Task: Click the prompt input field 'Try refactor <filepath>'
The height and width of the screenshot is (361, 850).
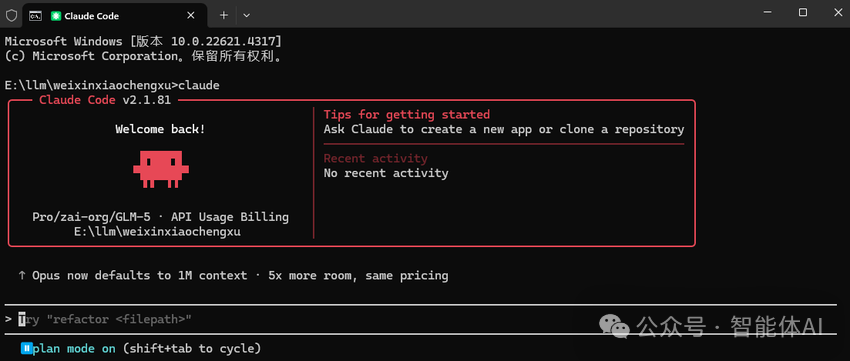Action: click(x=420, y=319)
